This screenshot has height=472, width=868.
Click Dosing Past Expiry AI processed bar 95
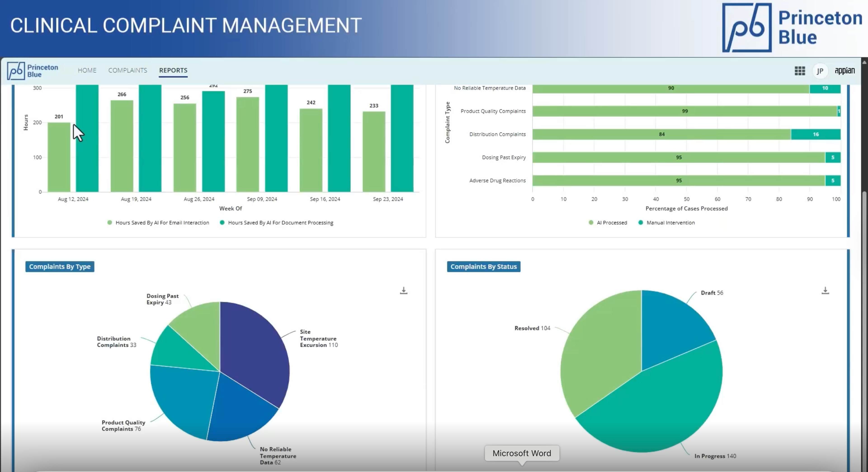pos(679,157)
